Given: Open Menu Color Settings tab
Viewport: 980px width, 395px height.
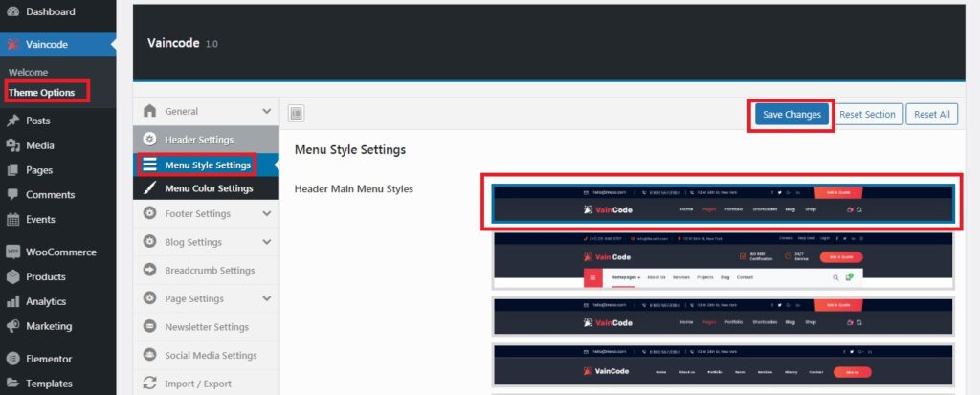Looking at the screenshot, I should coord(208,188).
